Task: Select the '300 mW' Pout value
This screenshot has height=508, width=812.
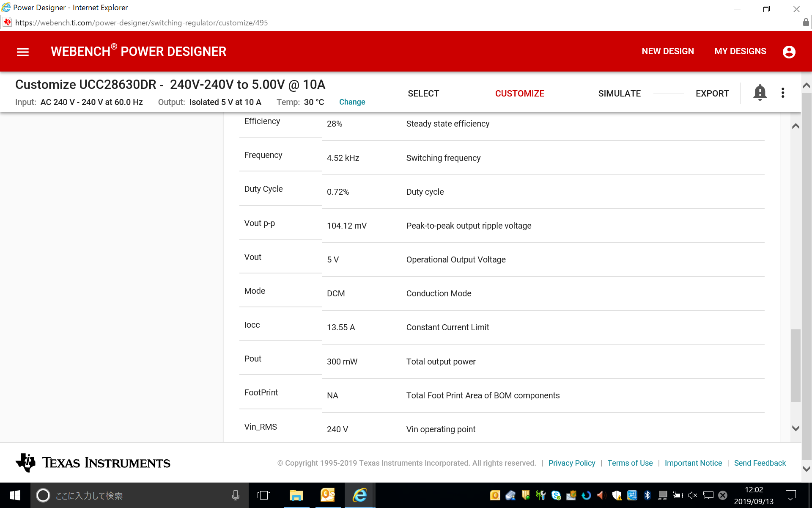Action: pyautogui.click(x=342, y=362)
